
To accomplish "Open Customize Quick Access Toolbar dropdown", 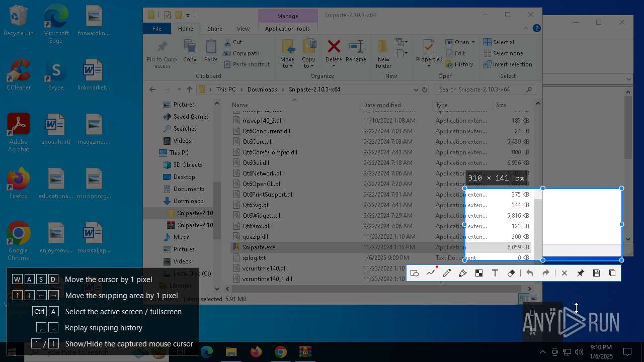I will tap(188, 16).
